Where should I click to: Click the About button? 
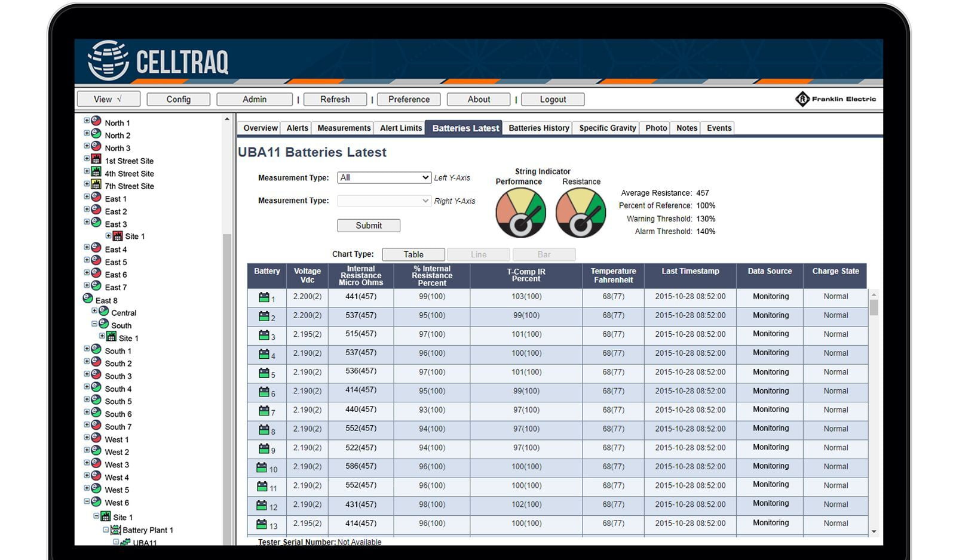[479, 99]
